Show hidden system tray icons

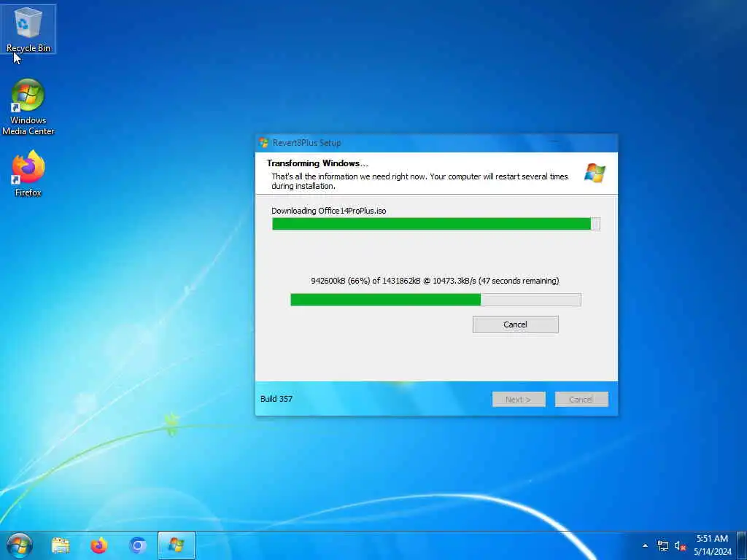[x=645, y=545]
